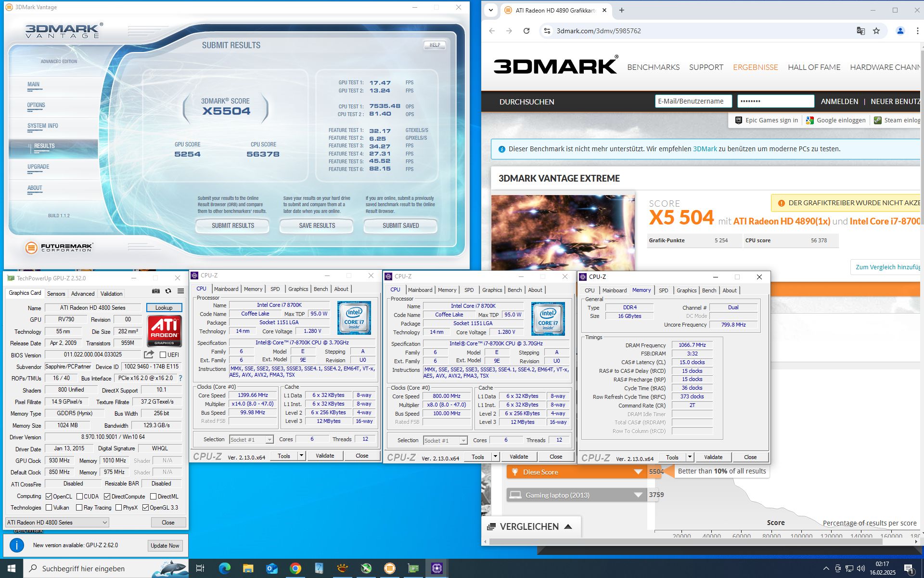
Task: Click Update Now for GPU-Z
Action: click(x=165, y=545)
